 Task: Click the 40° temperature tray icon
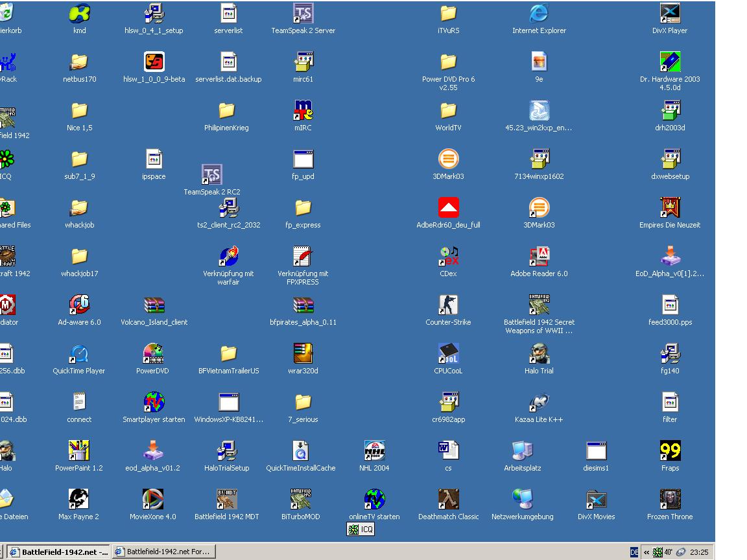pyautogui.click(x=669, y=552)
